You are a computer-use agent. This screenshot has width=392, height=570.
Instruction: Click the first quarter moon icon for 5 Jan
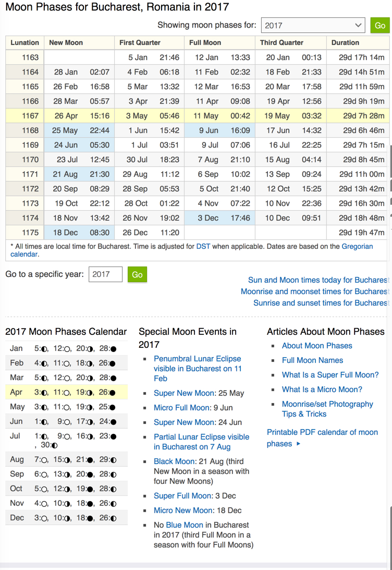pyautogui.click(x=44, y=348)
